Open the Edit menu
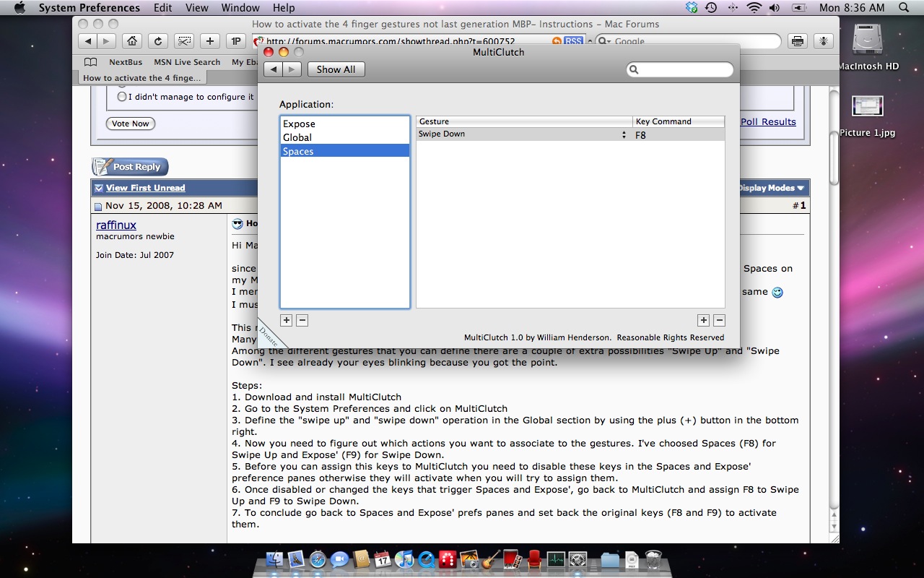 162,8
